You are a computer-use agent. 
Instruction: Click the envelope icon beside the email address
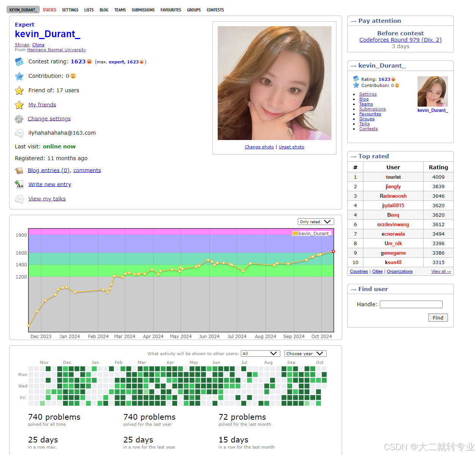coord(19,133)
